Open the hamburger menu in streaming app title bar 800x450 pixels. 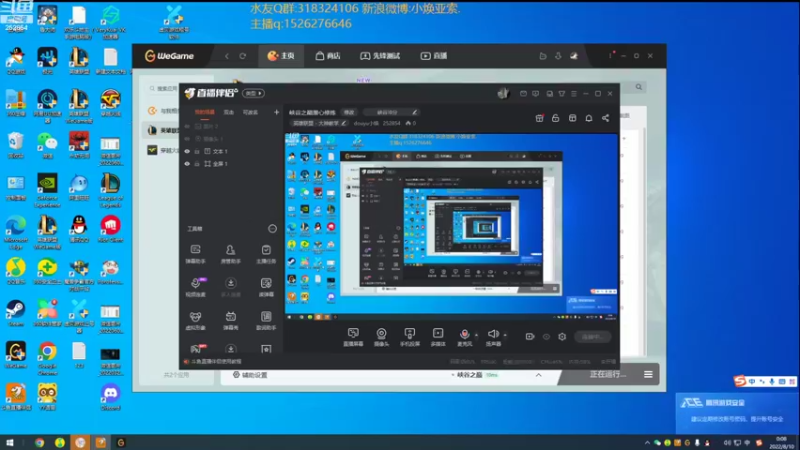point(574,94)
